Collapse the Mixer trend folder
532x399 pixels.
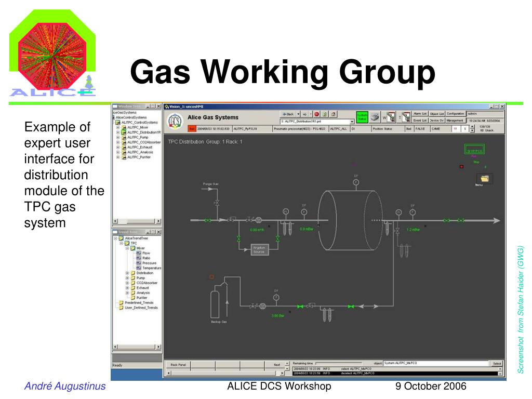127,248
